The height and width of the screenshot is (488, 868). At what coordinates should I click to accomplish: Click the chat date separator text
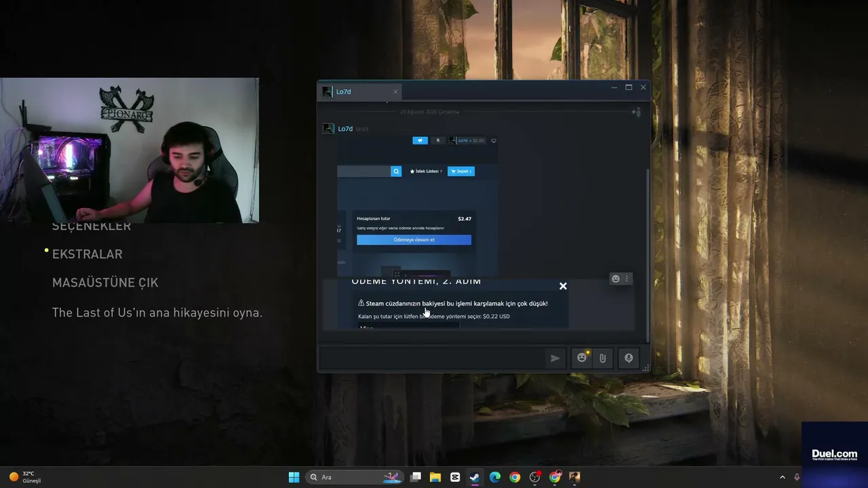(429, 112)
